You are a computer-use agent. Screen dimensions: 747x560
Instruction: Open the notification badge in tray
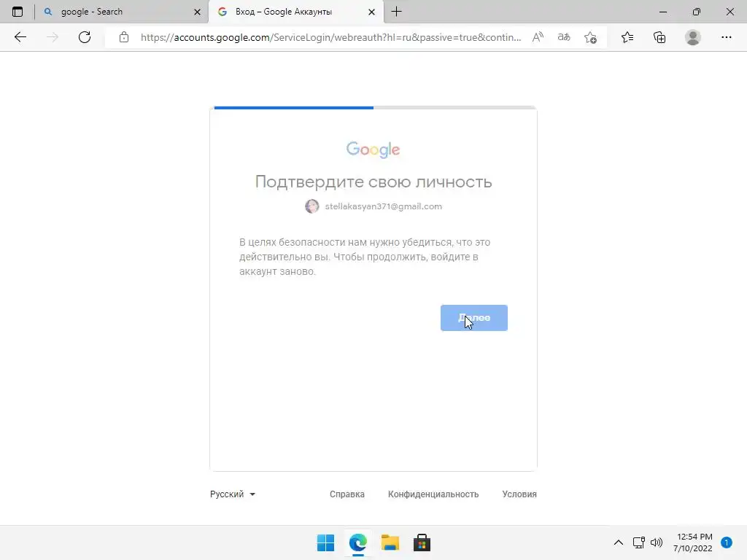point(727,542)
